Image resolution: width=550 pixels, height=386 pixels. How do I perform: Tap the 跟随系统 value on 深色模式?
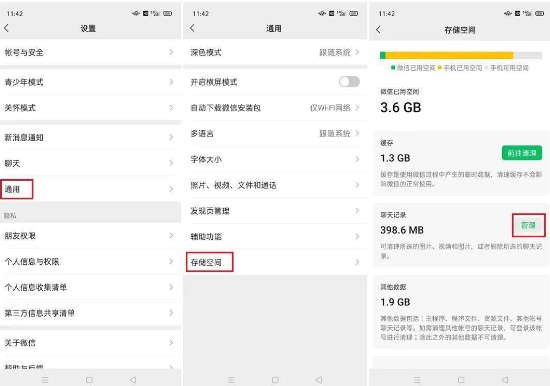click(335, 52)
